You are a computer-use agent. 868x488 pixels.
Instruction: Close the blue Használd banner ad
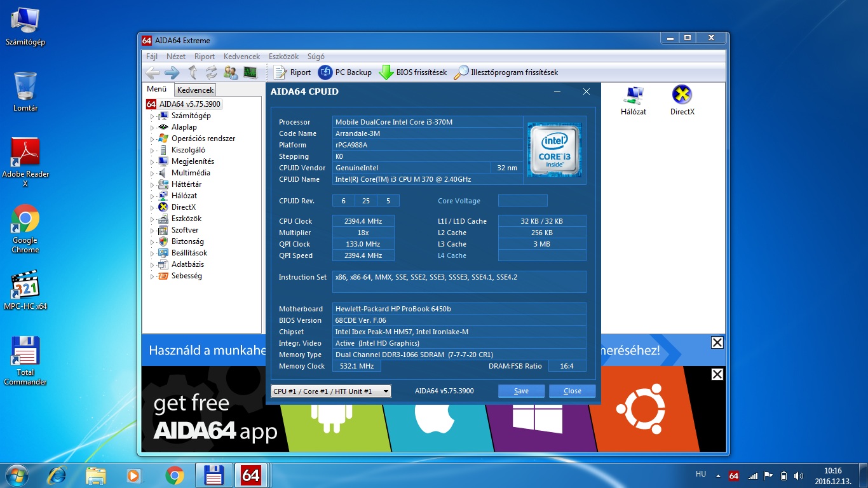tap(717, 343)
